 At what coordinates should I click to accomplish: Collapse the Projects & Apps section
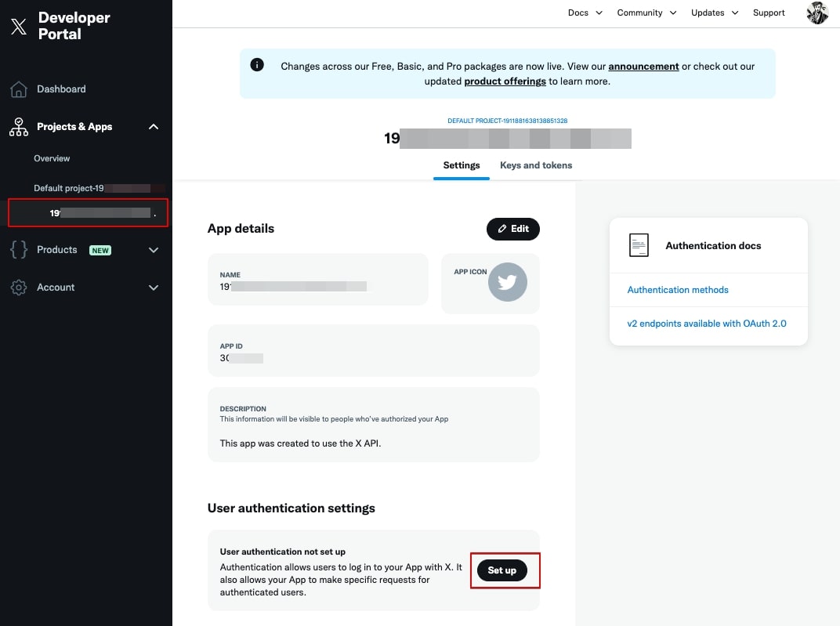154,127
